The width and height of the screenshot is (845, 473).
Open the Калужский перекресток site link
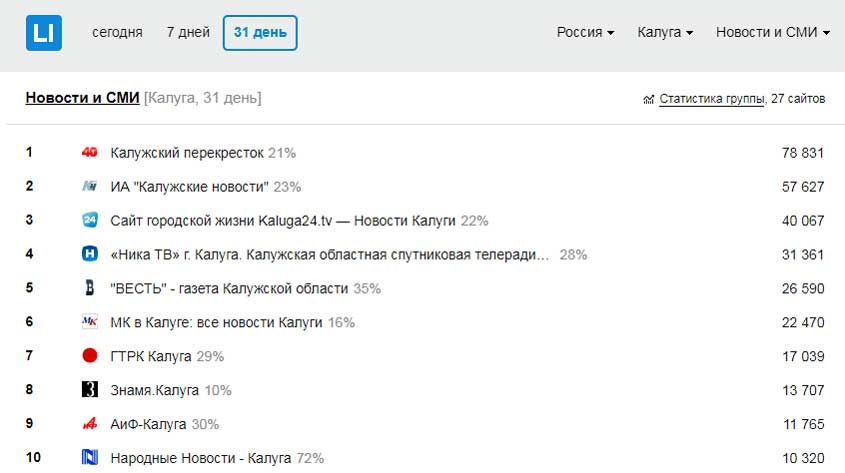coord(187,153)
